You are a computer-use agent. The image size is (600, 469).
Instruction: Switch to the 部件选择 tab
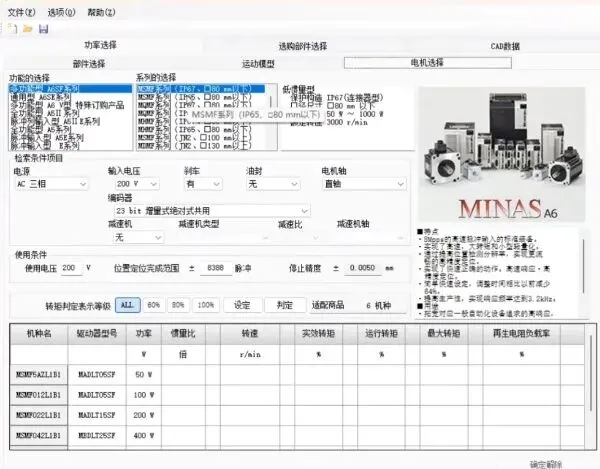coord(89,64)
